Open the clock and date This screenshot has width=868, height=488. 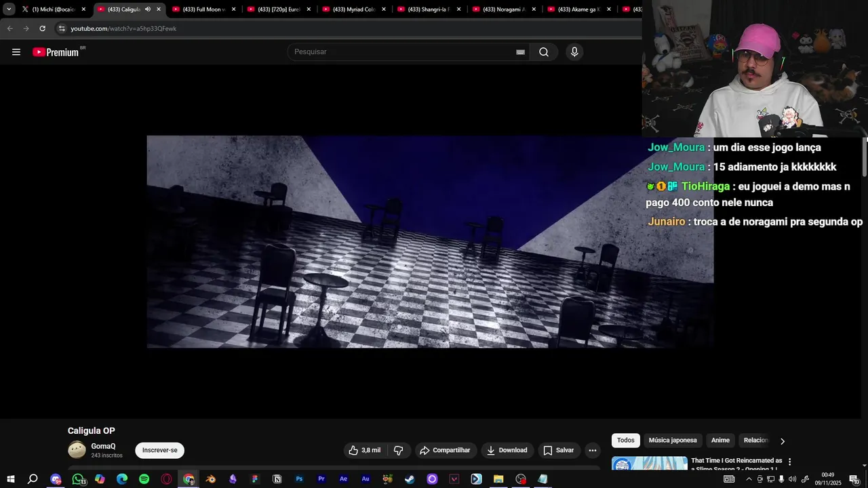[828, 479]
